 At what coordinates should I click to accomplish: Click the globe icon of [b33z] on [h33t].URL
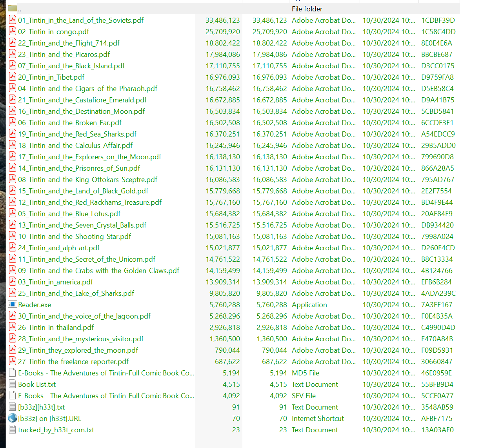(x=13, y=418)
